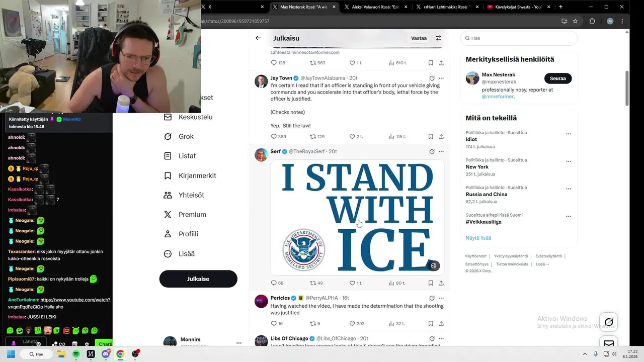Reply to Jay Town's post

[x=278, y=136]
